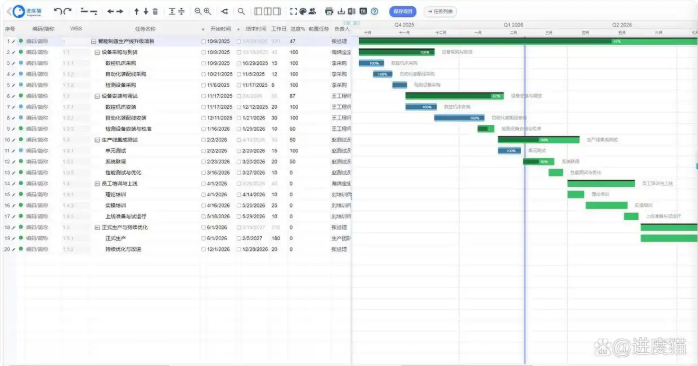The image size is (698, 366).
Task: Collapse the row 6 task group (WBS 1.2)
Action: (97, 96)
